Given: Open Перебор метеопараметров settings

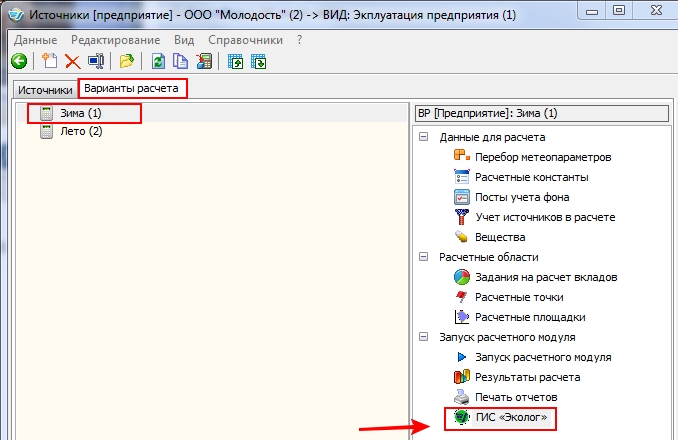Looking at the screenshot, I should tap(543, 157).
